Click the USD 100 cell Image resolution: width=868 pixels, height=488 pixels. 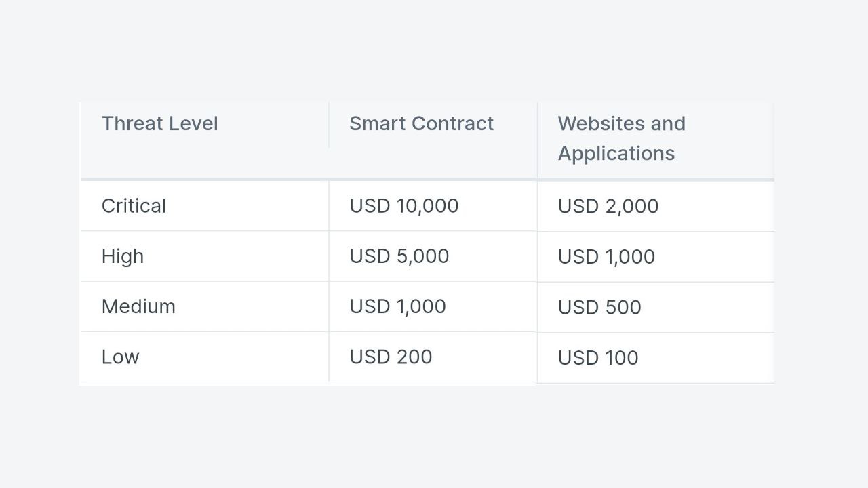[655, 358]
